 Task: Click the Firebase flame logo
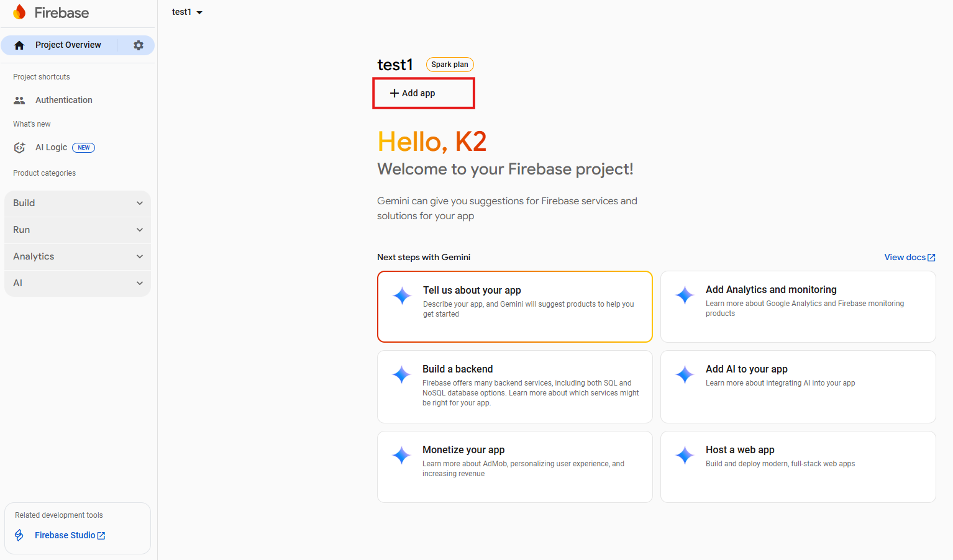[19, 12]
